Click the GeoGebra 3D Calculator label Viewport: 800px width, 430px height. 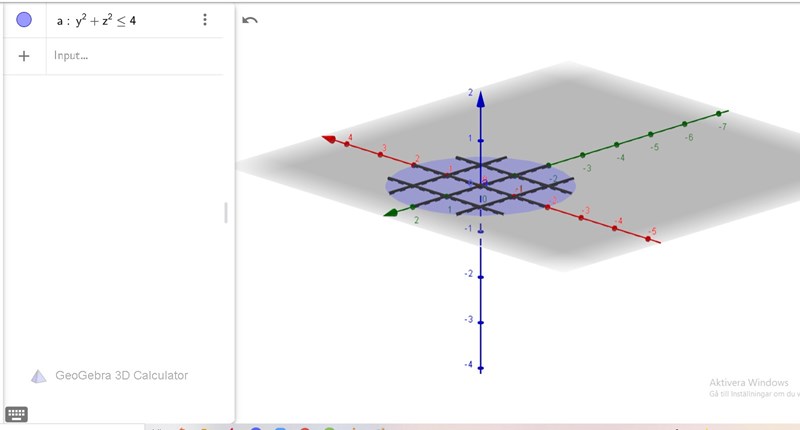tap(121, 376)
